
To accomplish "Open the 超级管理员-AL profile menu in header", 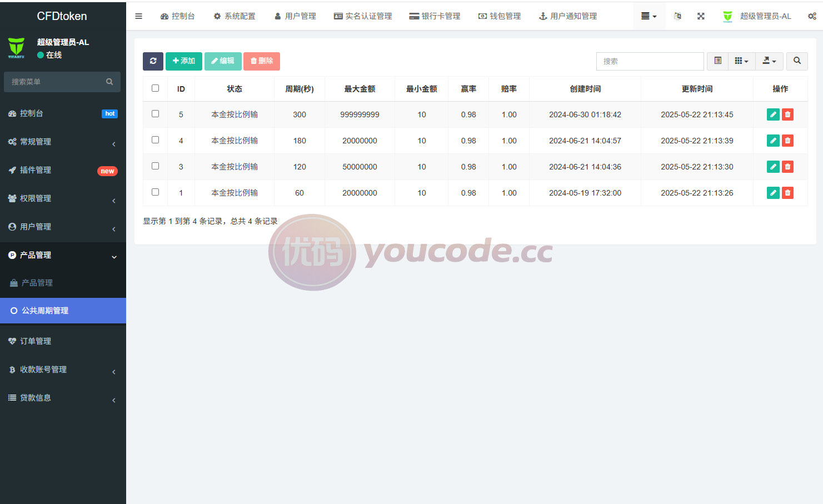I will pyautogui.click(x=757, y=16).
